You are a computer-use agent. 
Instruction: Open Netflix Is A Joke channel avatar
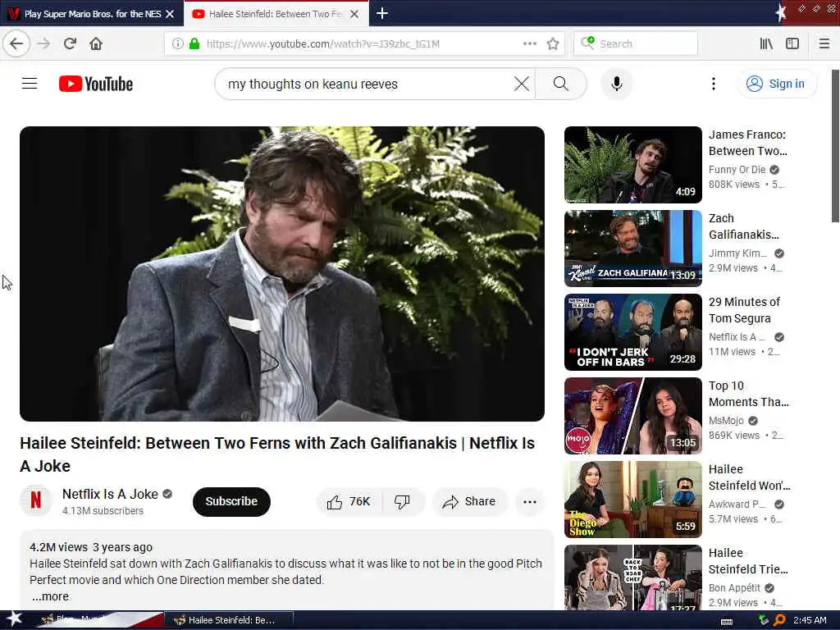coord(36,501)
